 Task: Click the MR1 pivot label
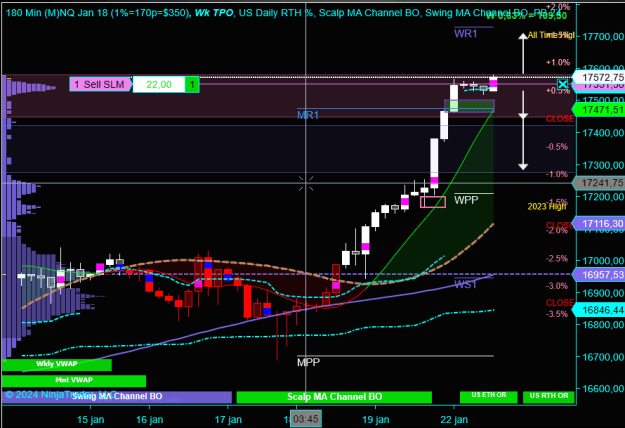point(308,116)
